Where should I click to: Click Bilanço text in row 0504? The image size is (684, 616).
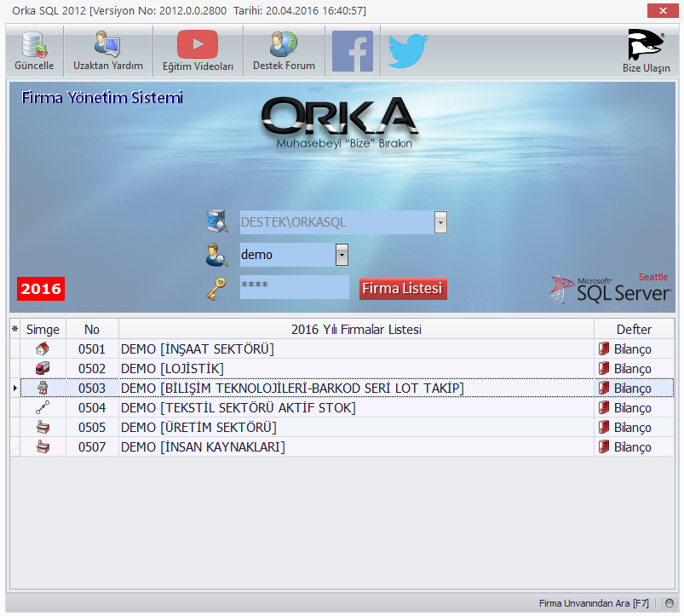[633, 407]
